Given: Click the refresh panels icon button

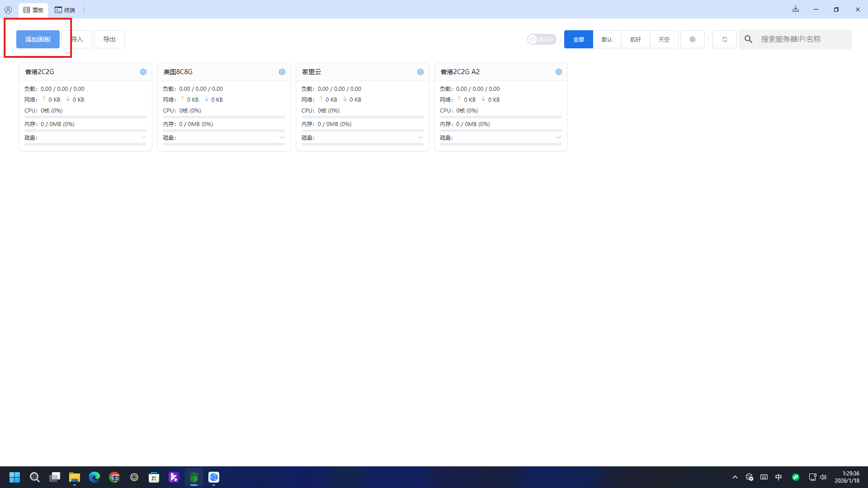Looking at the screenshot, I should [725, 39].
